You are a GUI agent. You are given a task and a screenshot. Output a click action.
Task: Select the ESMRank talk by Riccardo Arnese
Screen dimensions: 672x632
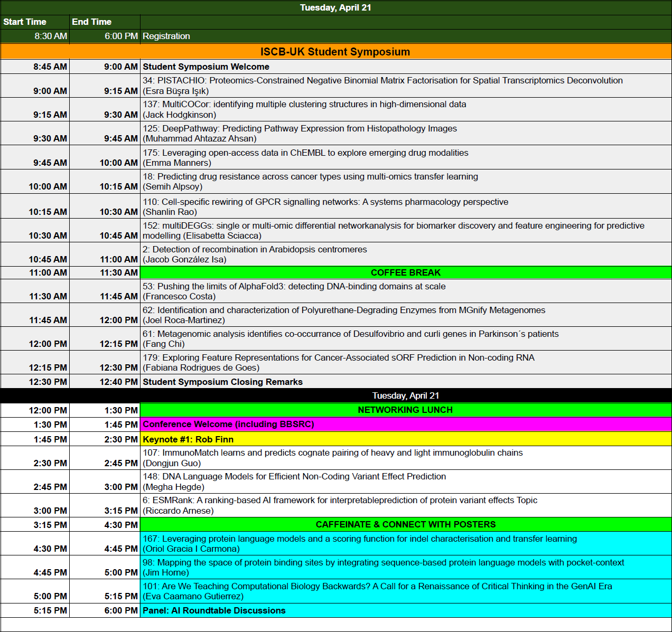coord(340,505)
